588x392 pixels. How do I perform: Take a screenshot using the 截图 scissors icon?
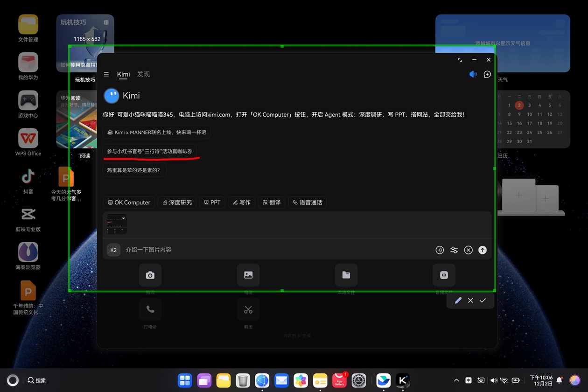coord(248,309)
